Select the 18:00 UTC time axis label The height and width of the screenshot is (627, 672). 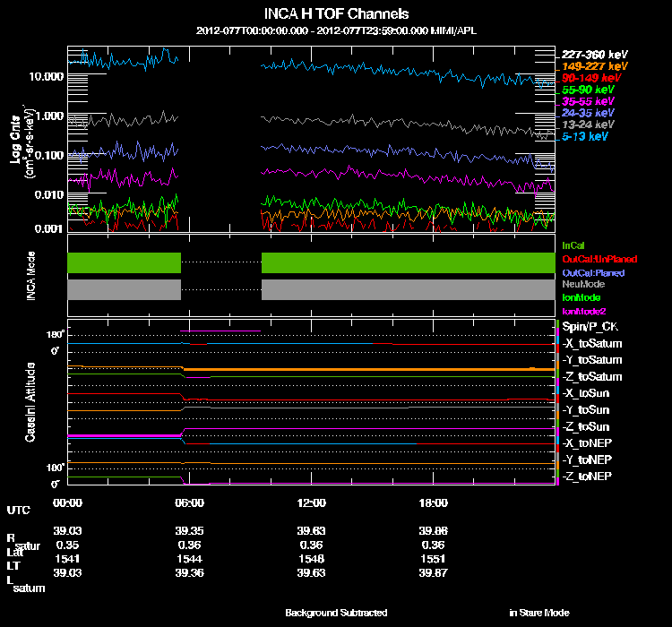click(433, 502)
